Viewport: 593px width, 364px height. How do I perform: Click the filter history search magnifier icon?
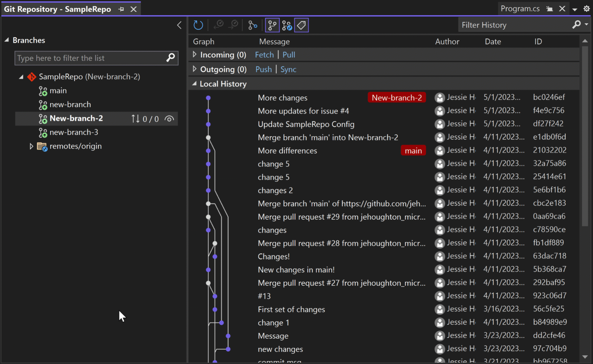click(576, 25)
